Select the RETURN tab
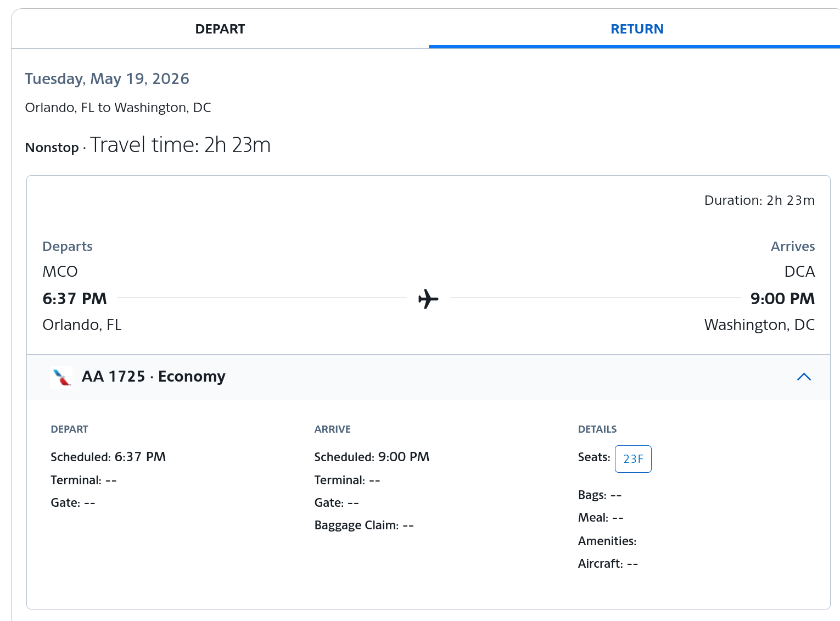840x621 pixels. (x=636, y=29)
